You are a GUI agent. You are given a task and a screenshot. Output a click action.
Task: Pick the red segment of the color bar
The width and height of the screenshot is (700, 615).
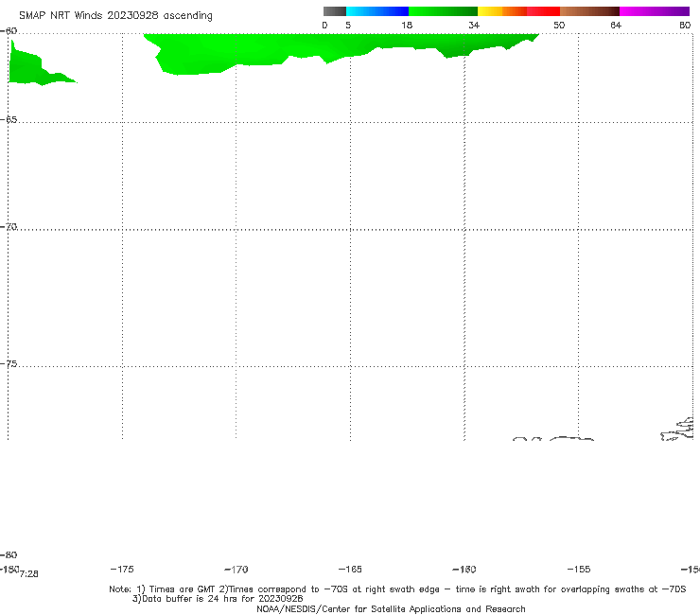(x=543, y=11)
